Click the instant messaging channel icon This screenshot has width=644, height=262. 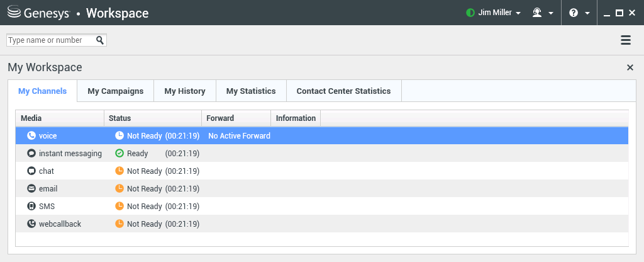[x=31, y=153]
